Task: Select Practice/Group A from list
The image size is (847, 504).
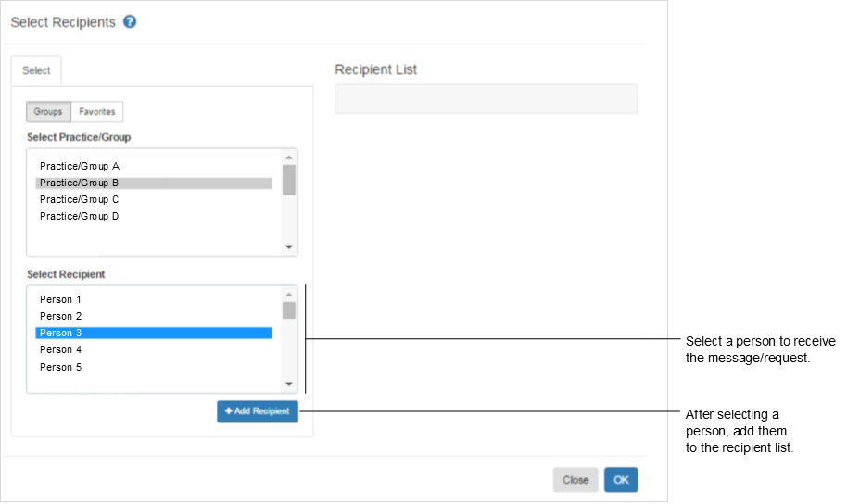Action: 80,166
